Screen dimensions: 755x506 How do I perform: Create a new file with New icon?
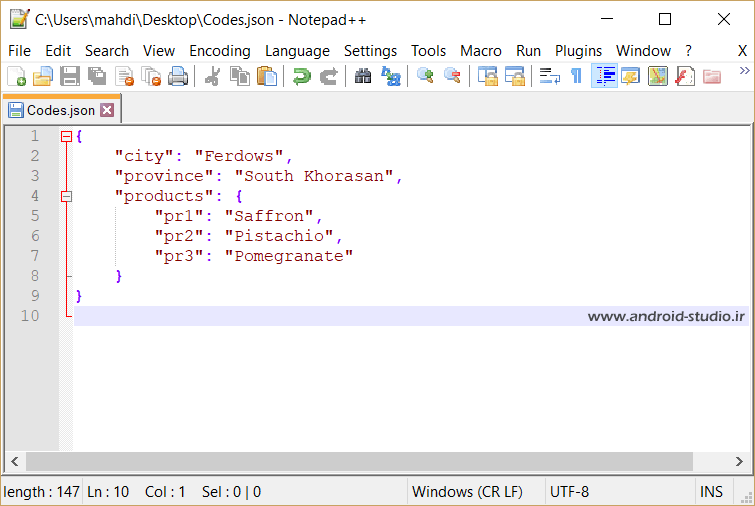coord(17,76)
